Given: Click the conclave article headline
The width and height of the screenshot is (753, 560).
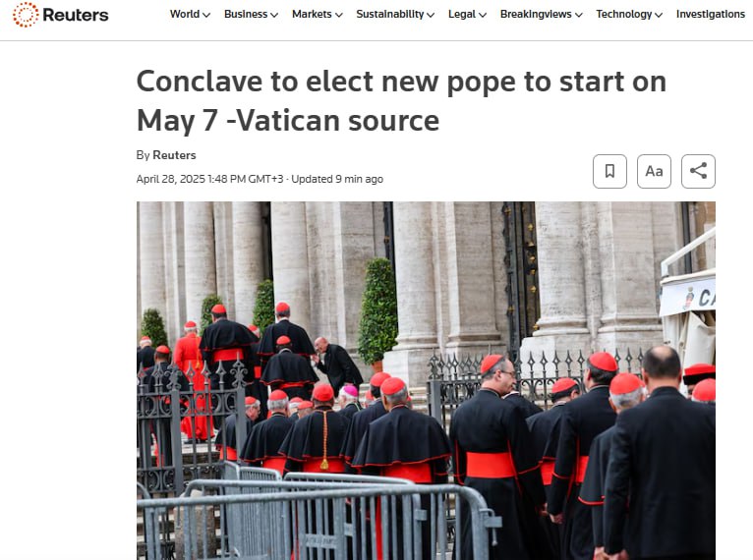Looking at the screenshot, I should pos(401,101).
